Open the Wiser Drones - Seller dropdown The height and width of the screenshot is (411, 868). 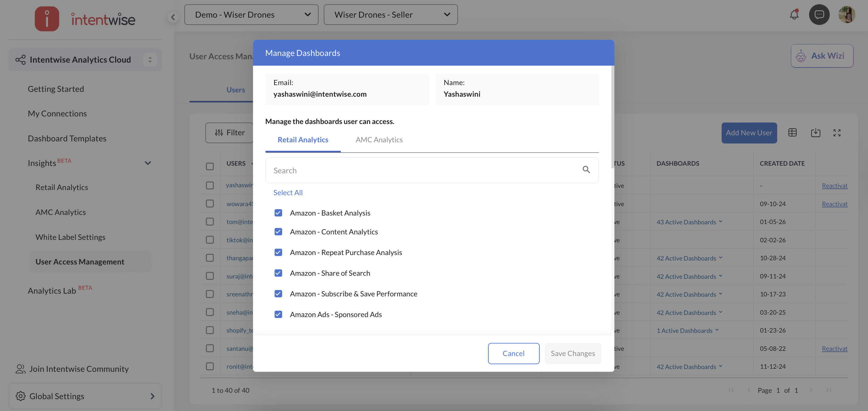coord(390,15)
